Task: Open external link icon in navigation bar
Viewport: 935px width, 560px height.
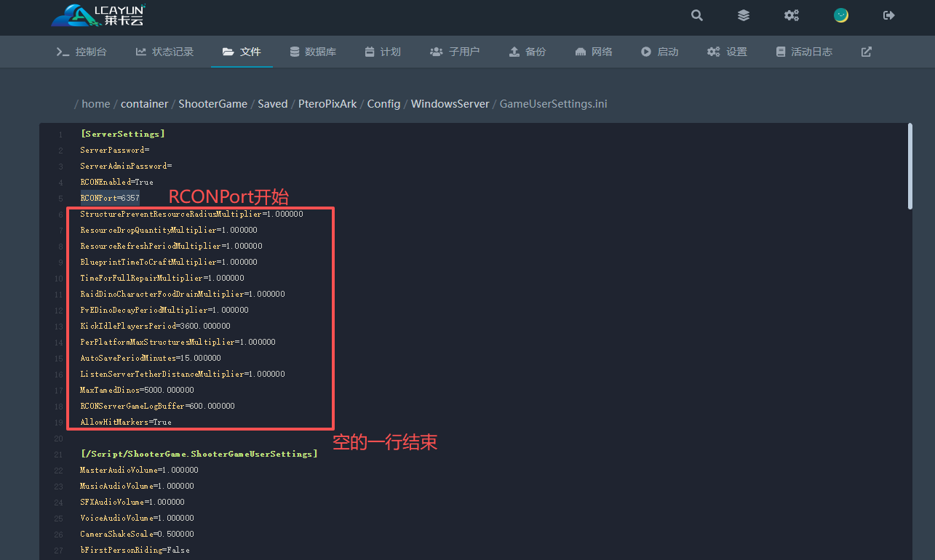Action: [x=866, y=52]
